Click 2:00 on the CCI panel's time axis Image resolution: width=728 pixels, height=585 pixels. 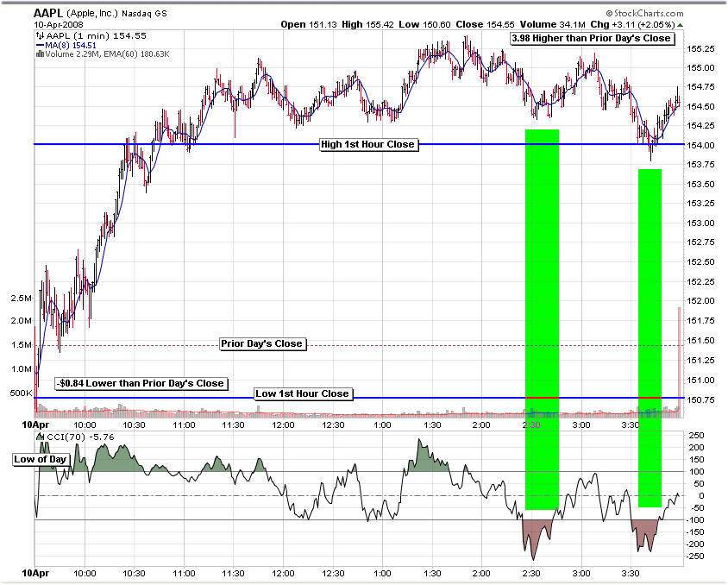point(481,574)
